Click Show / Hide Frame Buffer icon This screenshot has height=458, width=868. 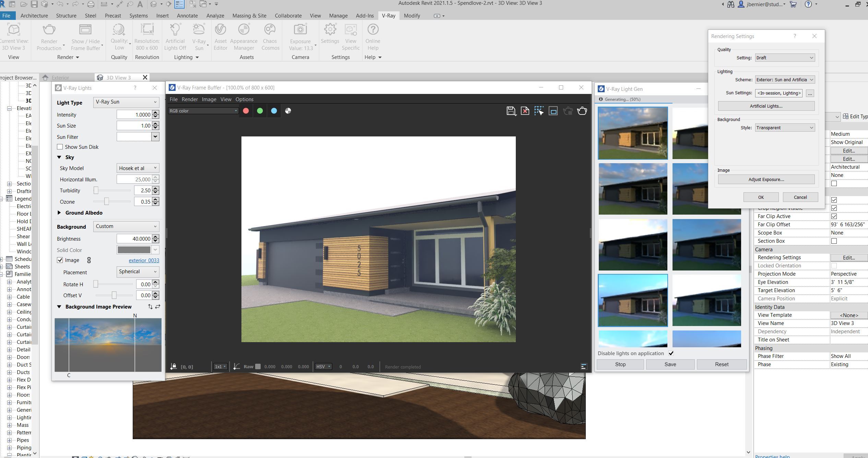[x=85, y=30]
